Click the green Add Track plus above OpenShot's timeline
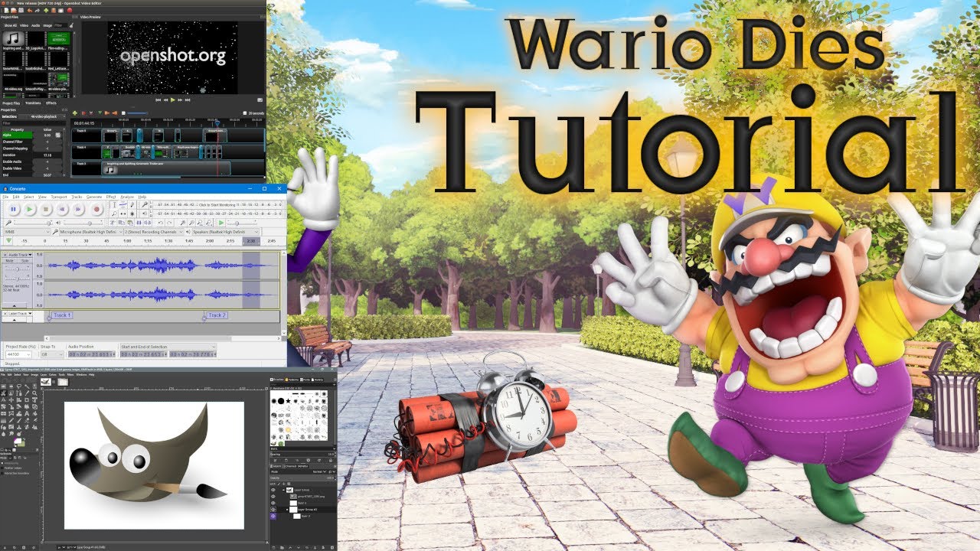 [75, 113]
